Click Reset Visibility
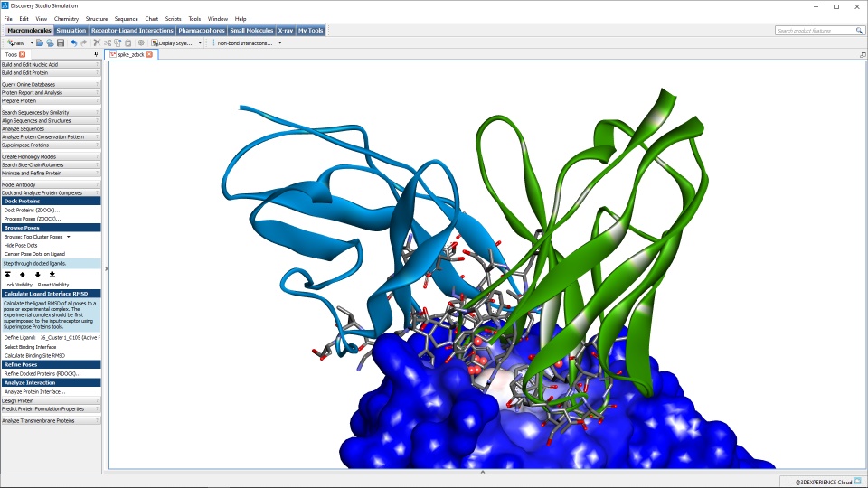The width and height of the screenshot is (868, 488). [x=53, y=285]
